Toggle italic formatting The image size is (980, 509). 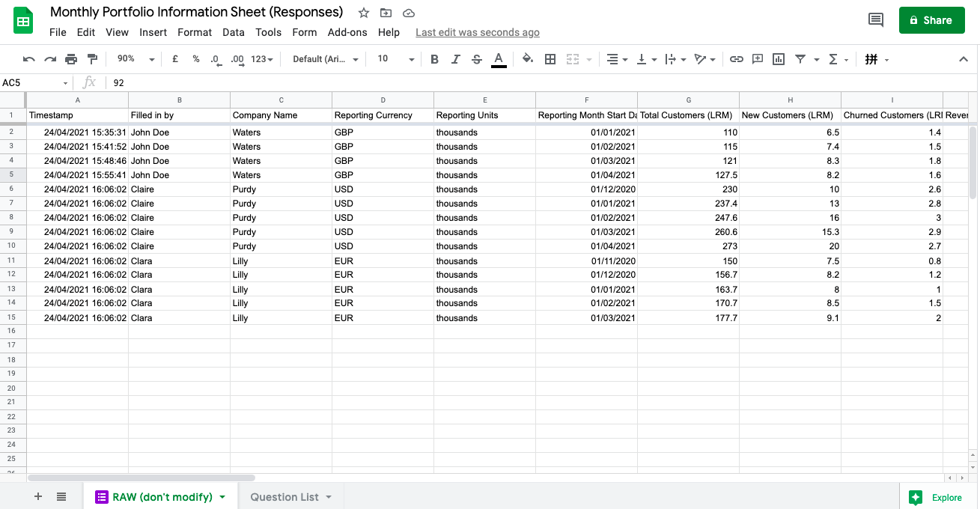point(455,59)
